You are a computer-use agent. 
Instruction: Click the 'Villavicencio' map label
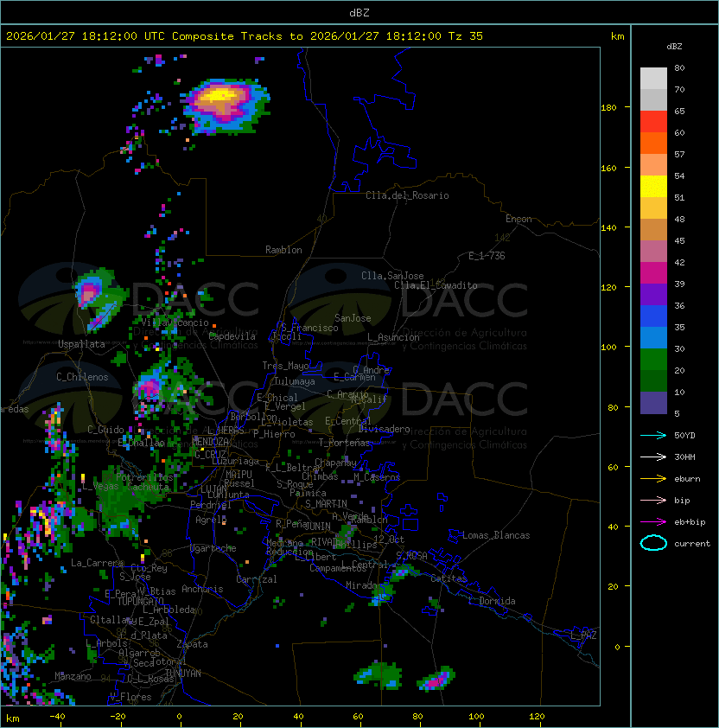(x=175, y=322)
